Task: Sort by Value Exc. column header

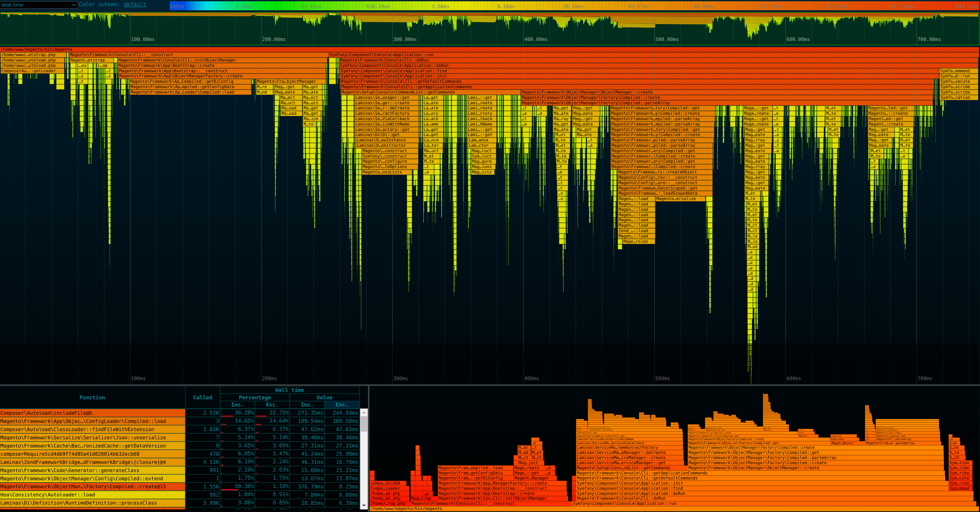Action: [x=341, y=405]
